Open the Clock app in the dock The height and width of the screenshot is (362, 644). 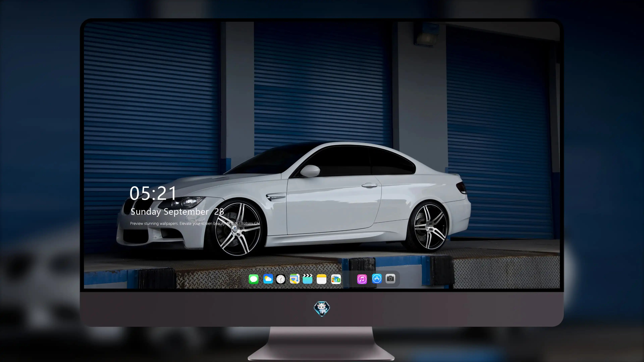[x=281, y=279]
